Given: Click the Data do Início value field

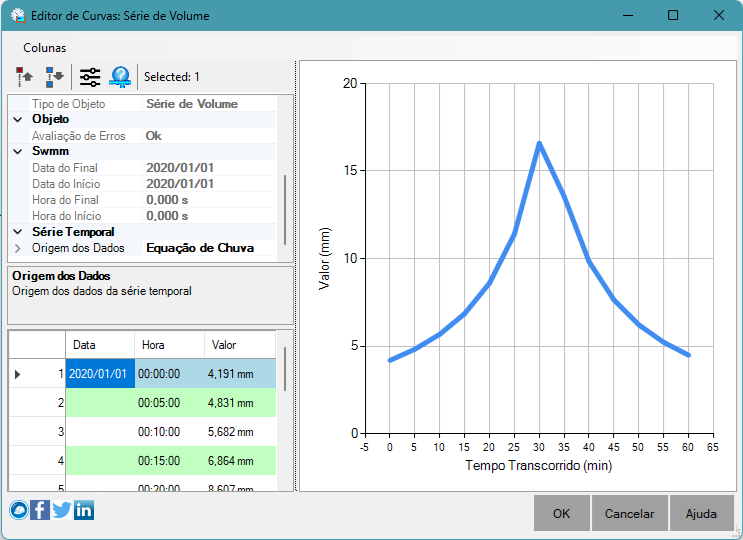Looking at the screenshot, I should tap(209, 184).
